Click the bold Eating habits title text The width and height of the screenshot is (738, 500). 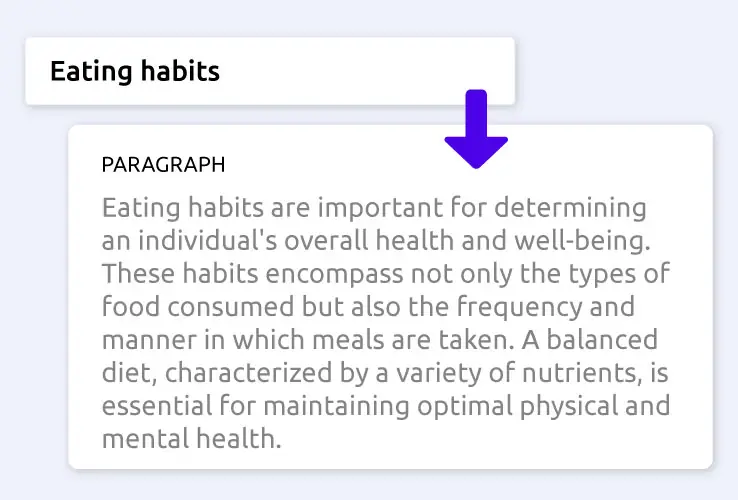tap(135, 72)
